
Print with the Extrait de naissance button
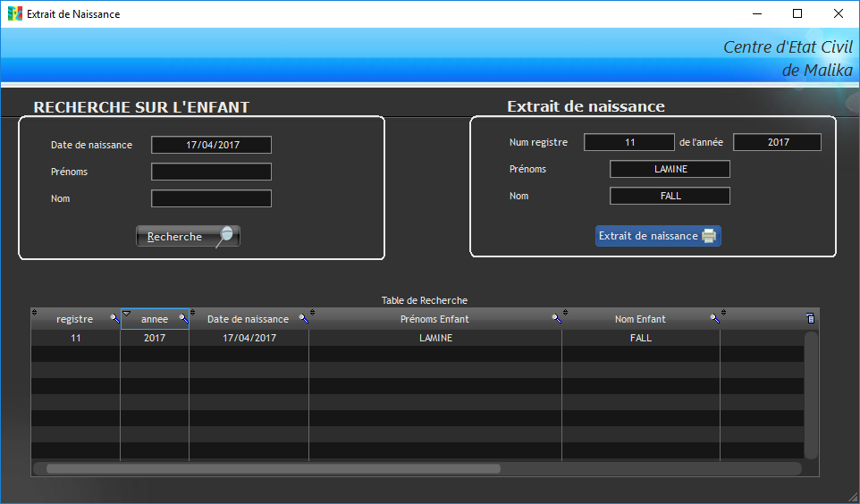click(657, 236)
